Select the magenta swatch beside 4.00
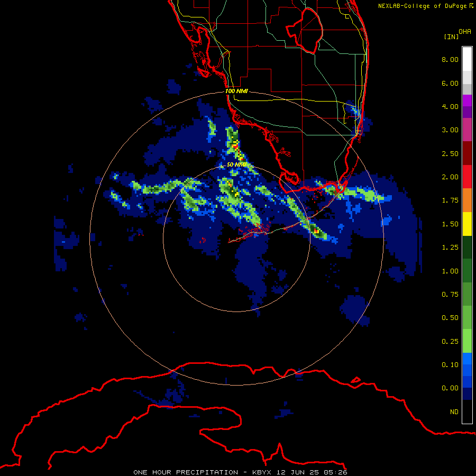The width and height of the screenshot is (476, 476). (x=467, y=100)
